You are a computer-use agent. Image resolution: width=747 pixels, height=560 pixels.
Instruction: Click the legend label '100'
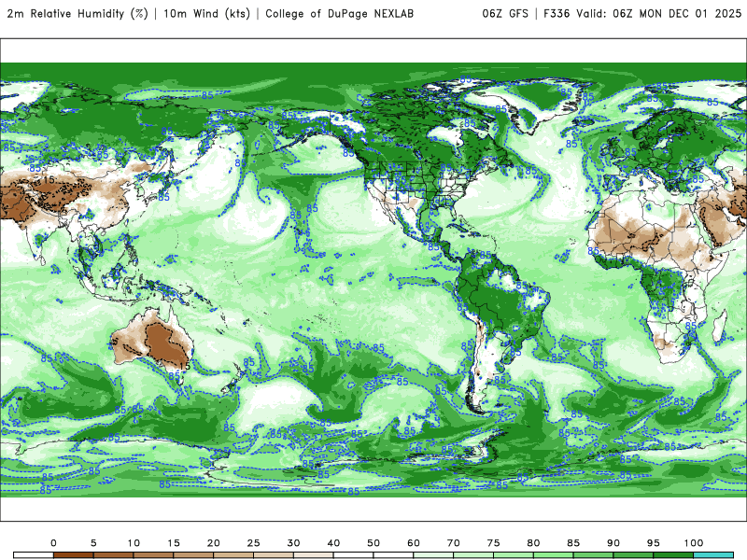pyautogui.click(x=694, y=543)
